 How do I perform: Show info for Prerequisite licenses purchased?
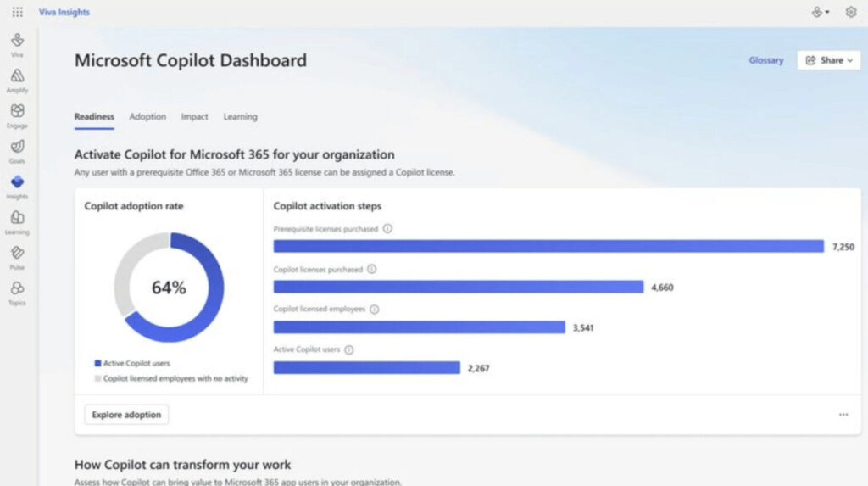(387, 229)
